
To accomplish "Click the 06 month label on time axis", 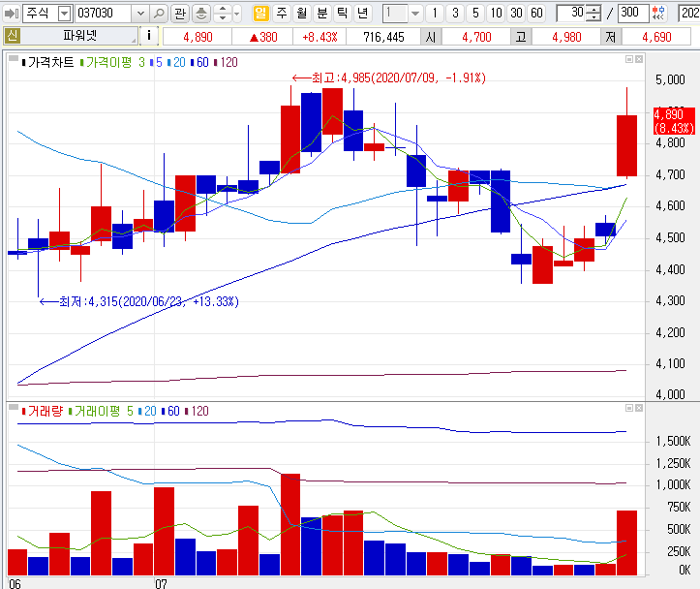I will 15,583.
